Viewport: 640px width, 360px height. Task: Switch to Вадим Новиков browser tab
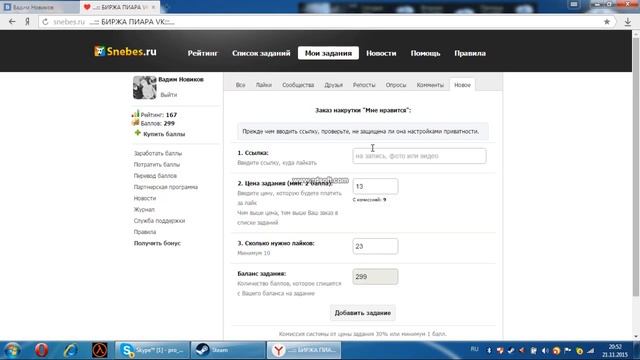click(39, 7)
